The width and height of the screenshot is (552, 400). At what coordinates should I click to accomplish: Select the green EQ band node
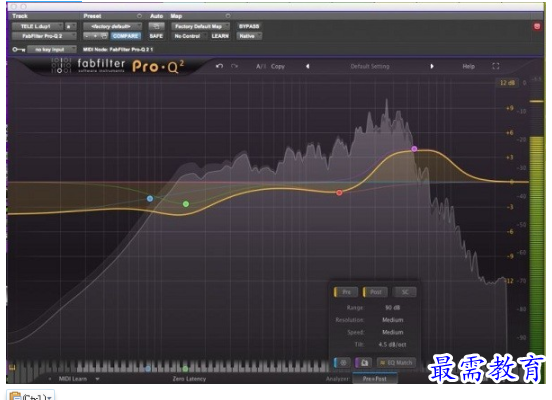[186, 204]
